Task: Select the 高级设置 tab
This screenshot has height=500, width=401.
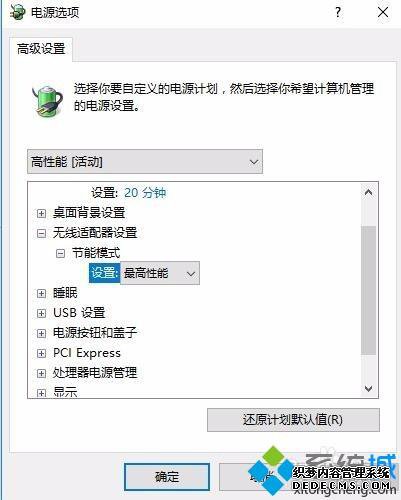Action: 41,49
